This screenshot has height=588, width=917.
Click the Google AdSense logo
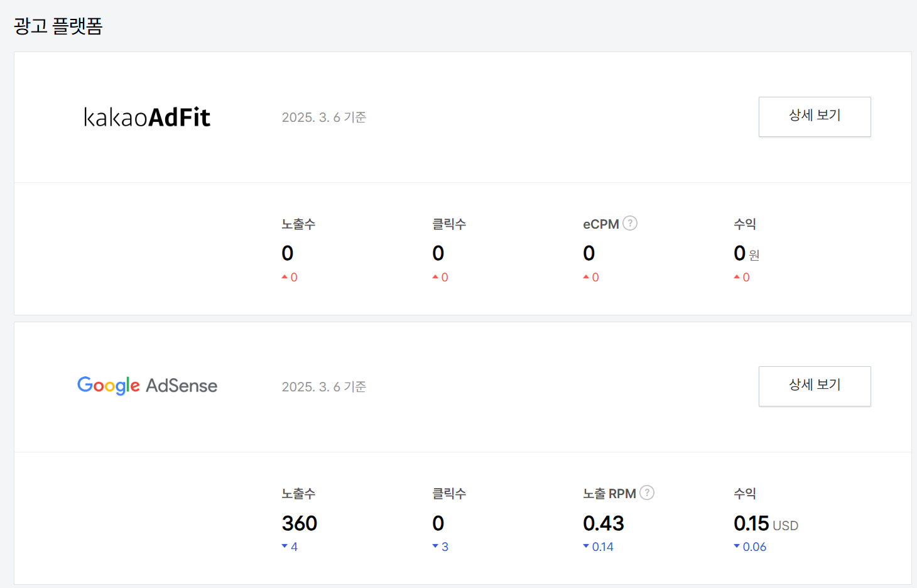146,386
